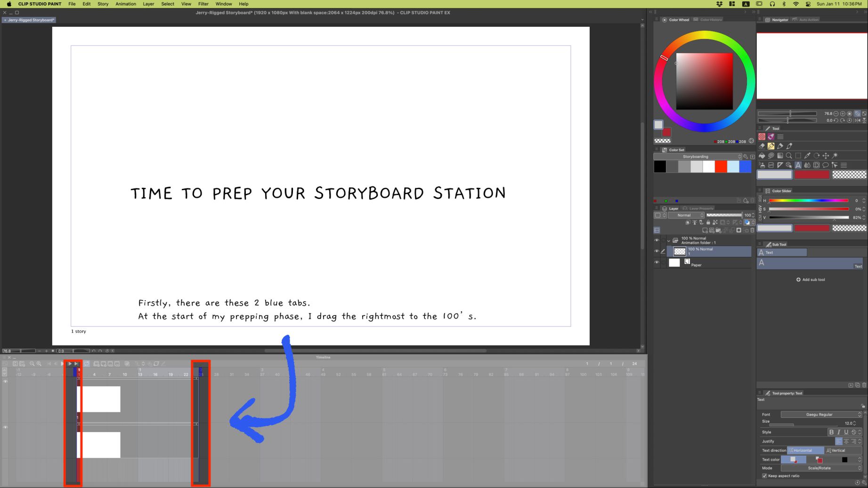Viewport: 868px width, 488px height.
Task: Adjust the layer opacity stepper arrows
Action: point(753,215)
